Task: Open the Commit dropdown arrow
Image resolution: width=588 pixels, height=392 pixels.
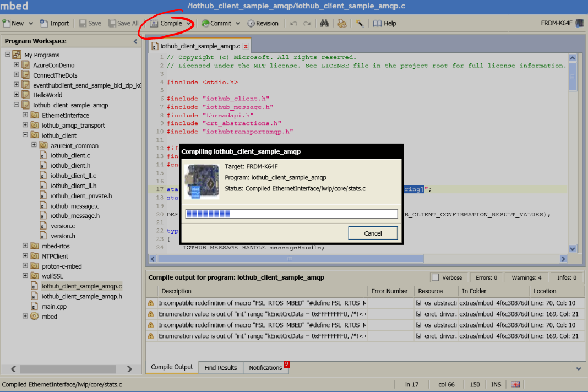Action: click(238, 24)
